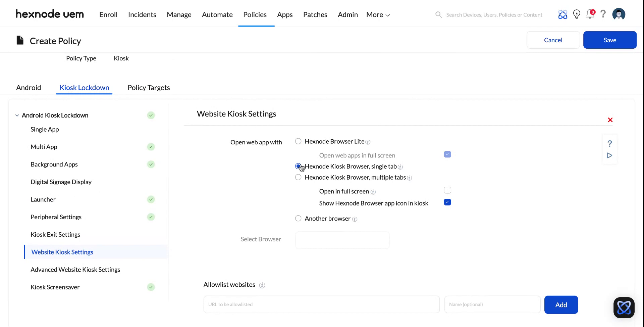Switch to the Policy Targets tab
644x327 pixels.
tap(149, 88)
